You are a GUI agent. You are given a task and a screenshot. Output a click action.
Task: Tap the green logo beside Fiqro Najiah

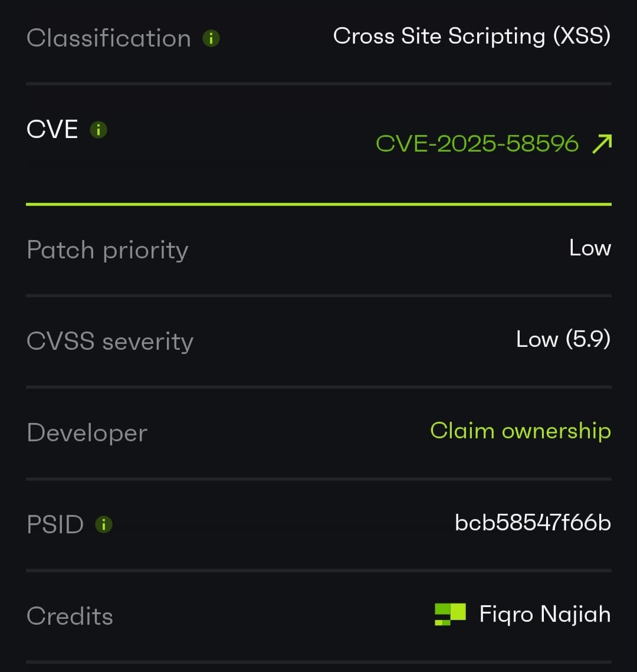pos(450,614)
